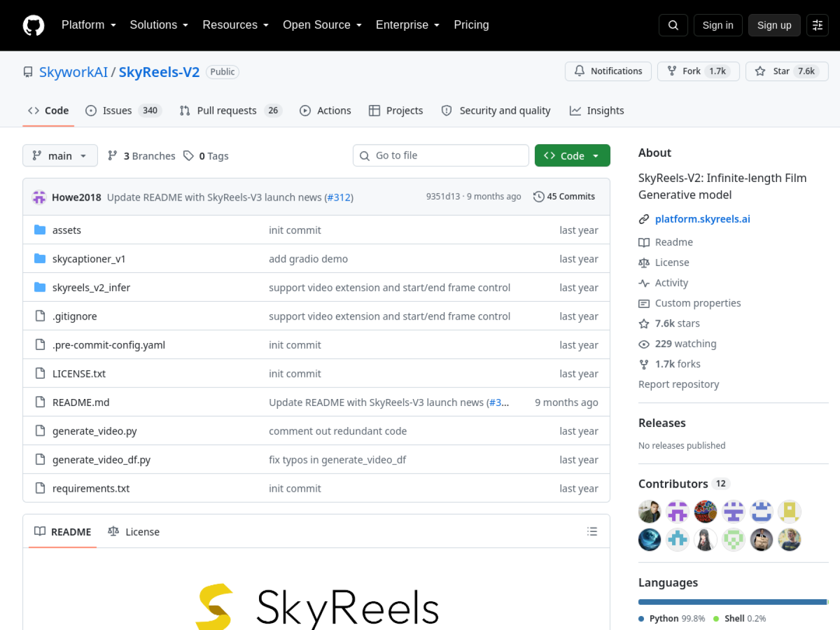View 45 Commits history
840x630 pixels.
(x=564, y=197)
